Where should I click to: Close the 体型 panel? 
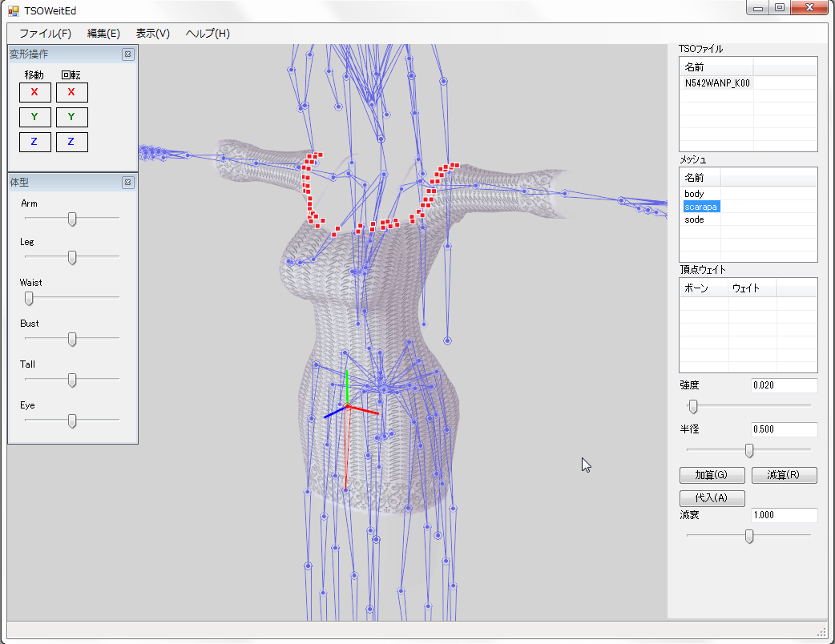(127, 183)
